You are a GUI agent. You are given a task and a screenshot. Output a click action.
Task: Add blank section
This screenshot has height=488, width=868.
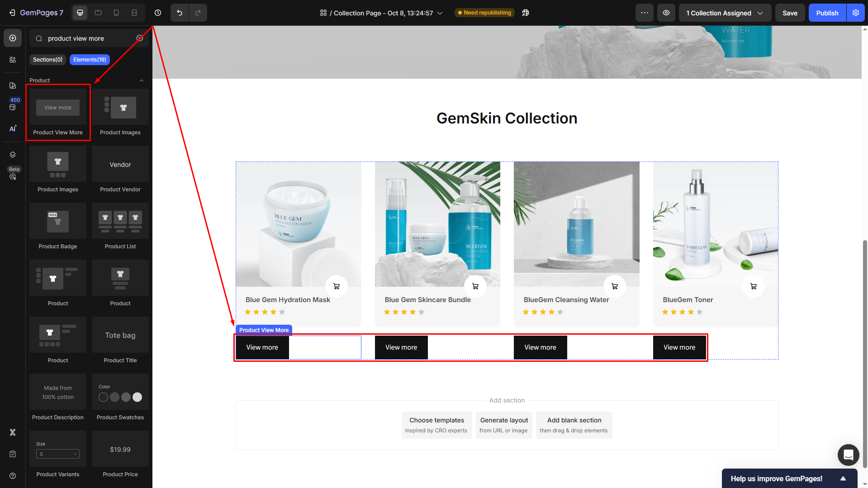574,425
